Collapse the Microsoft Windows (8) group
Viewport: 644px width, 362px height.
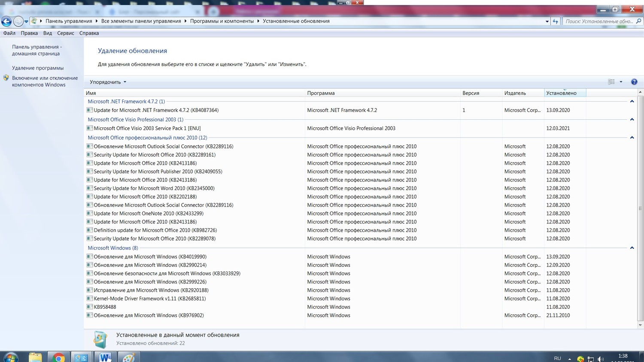[x=632, y=248]
